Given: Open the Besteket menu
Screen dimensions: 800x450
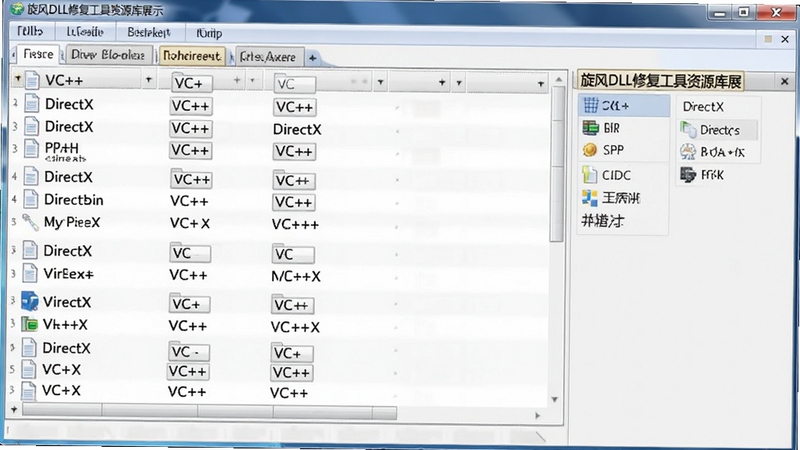Looking at the screenshot, I should click(x=148, y=33).
